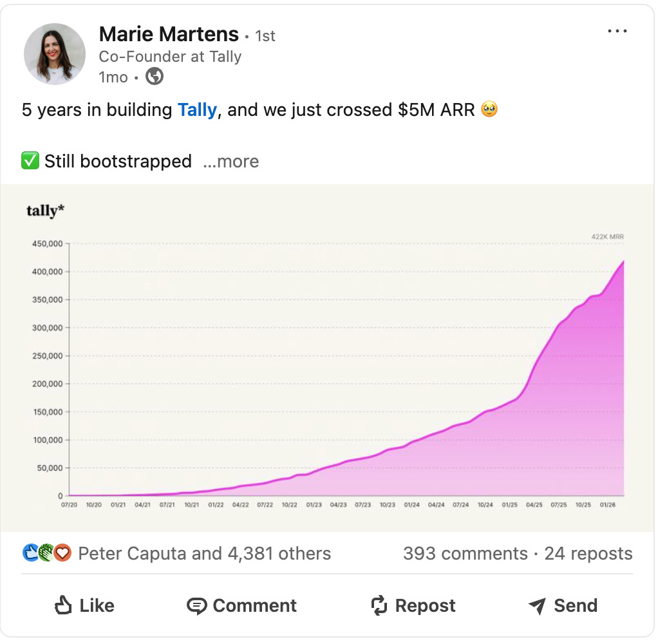
Task: Click the thumbs-up Like icon
Action: (63, 605)
